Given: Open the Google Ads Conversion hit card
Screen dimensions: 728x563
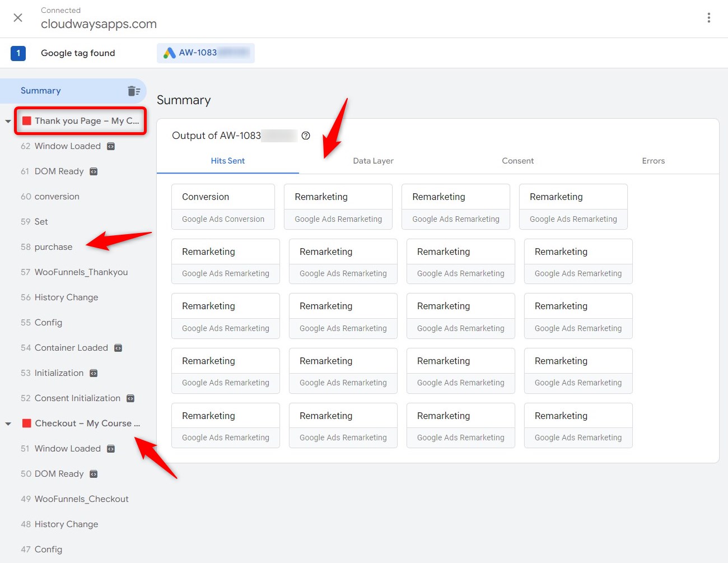Looking at the screenshot, I should coord(223,206).
